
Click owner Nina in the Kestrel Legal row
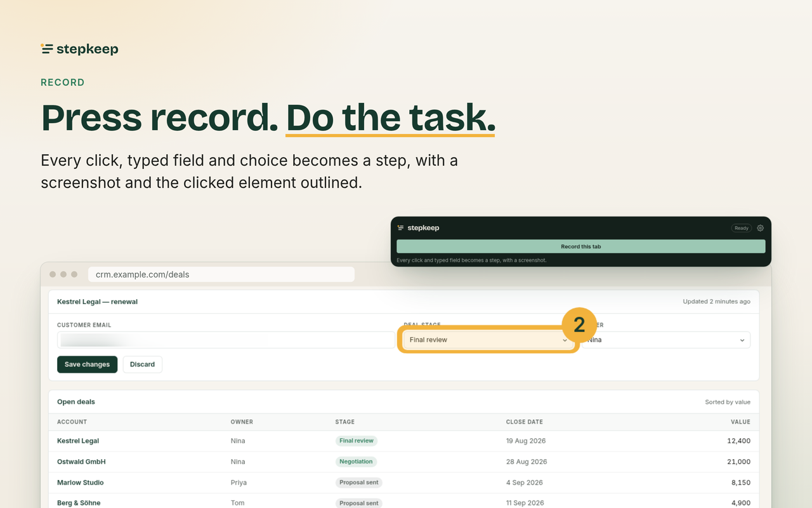coord(238,441)
